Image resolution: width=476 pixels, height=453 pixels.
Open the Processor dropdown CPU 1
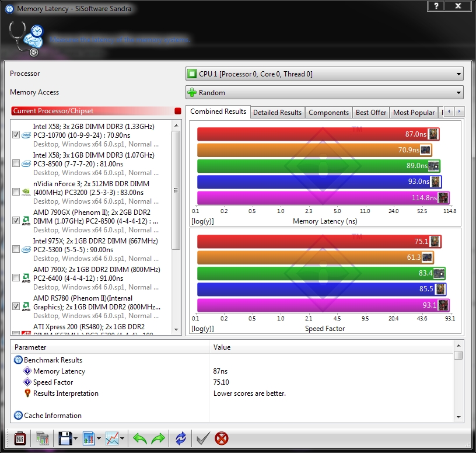coord(324,74)
